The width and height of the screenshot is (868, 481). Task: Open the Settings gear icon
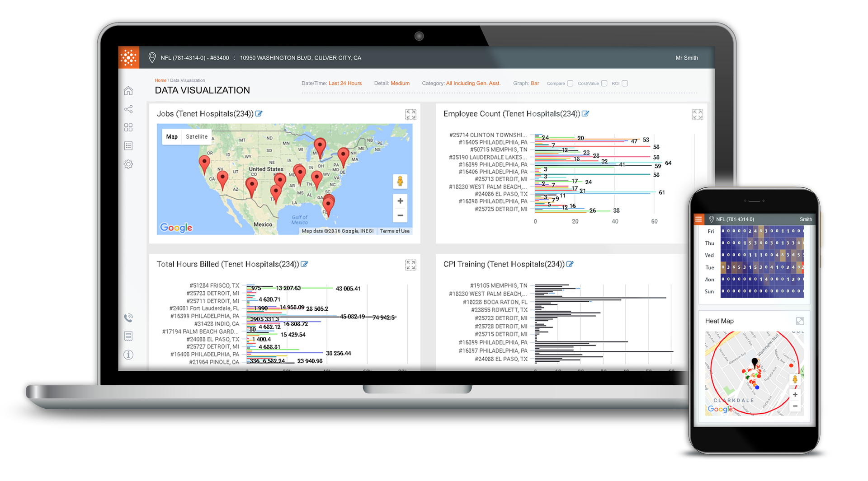pos(128,163)
